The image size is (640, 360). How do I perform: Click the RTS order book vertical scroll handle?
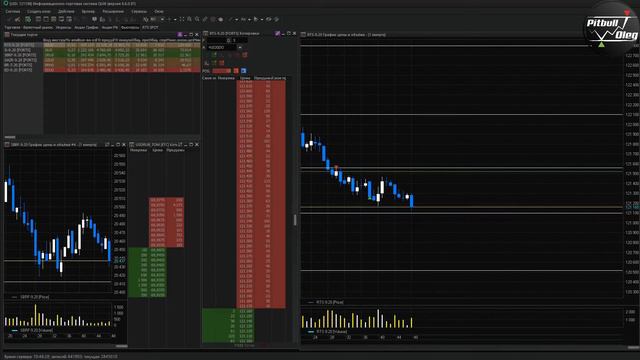pos(295,220)
